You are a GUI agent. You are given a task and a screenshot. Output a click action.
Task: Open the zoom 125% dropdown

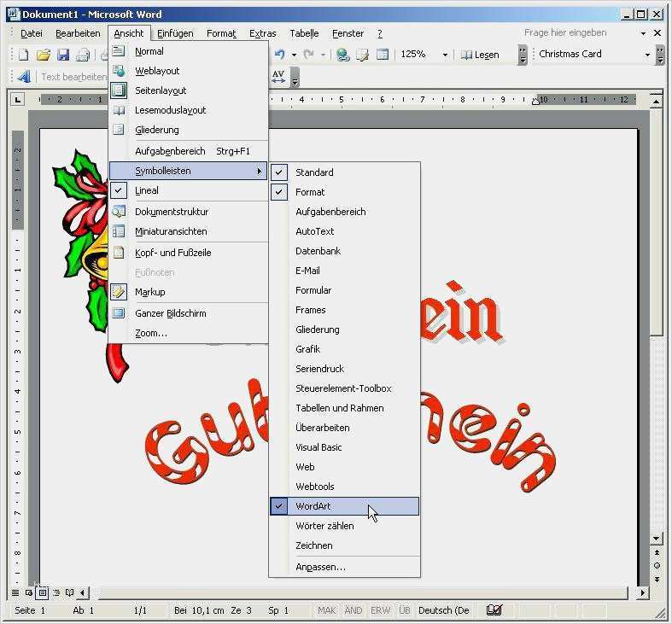click(445, 55)
